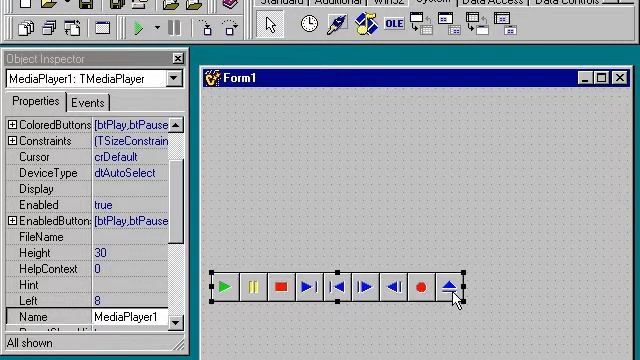Click the Constraints value (TSizeConstrain
Image resolution: width=640 pixels, height=360 pixels.
[131, 141]
